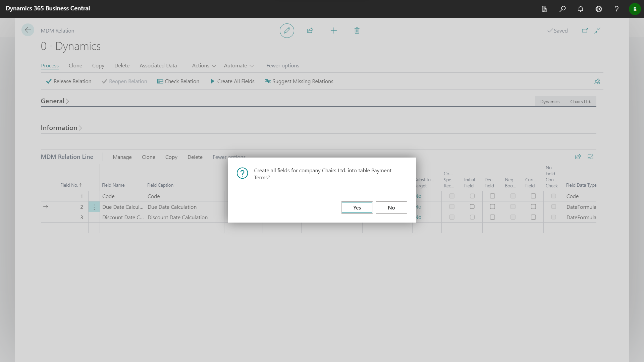Open row menu for Due Date line
This screenshot has height=362, width=644.
pos(94,207)
